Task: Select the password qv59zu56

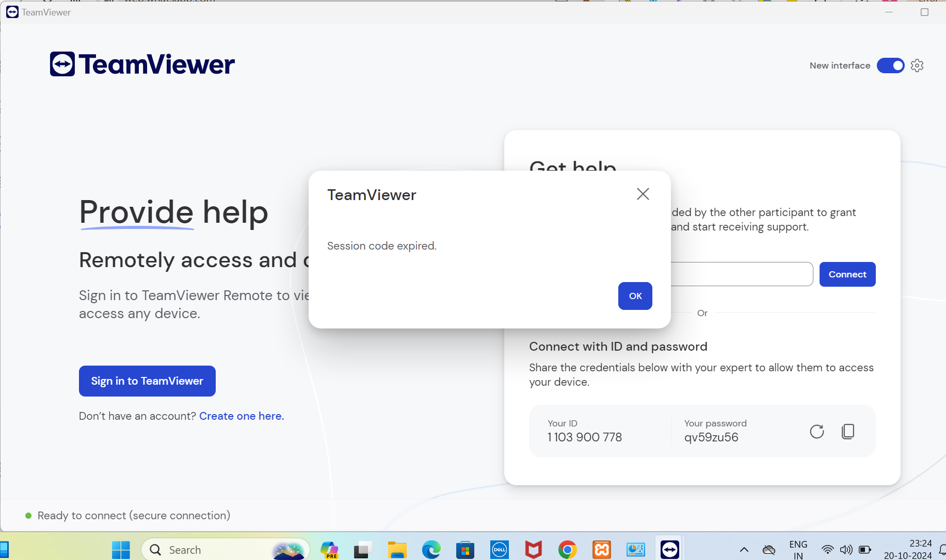Action: tap(711, 437)
